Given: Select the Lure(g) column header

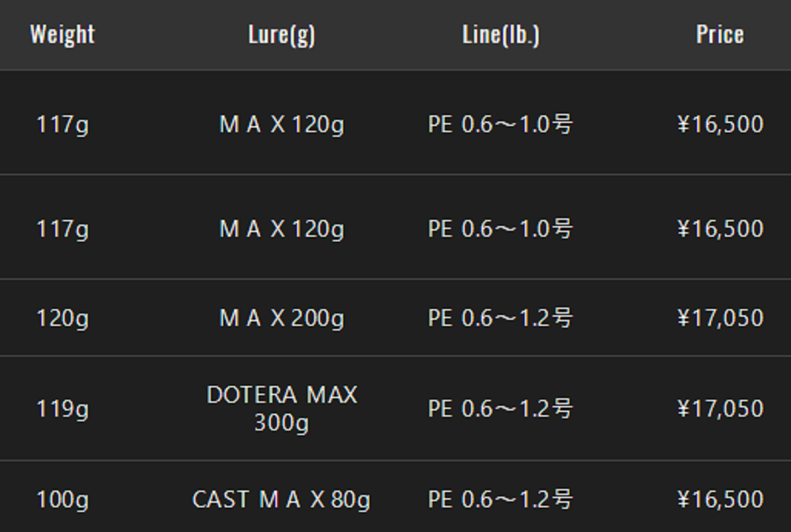Looking at the screenshot, I should [x=282, y=35].
